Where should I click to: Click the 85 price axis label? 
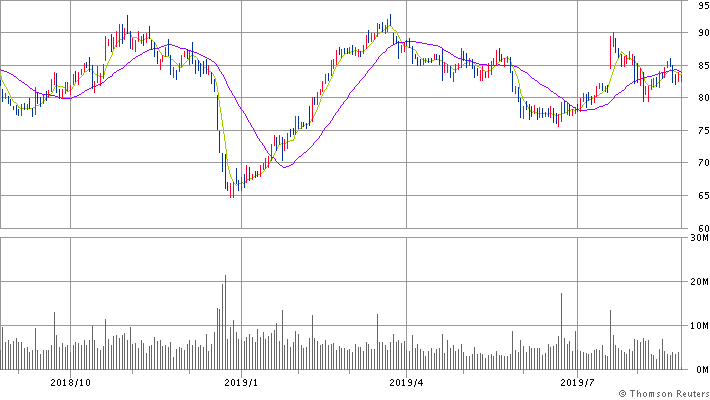(x=704, y=65)
